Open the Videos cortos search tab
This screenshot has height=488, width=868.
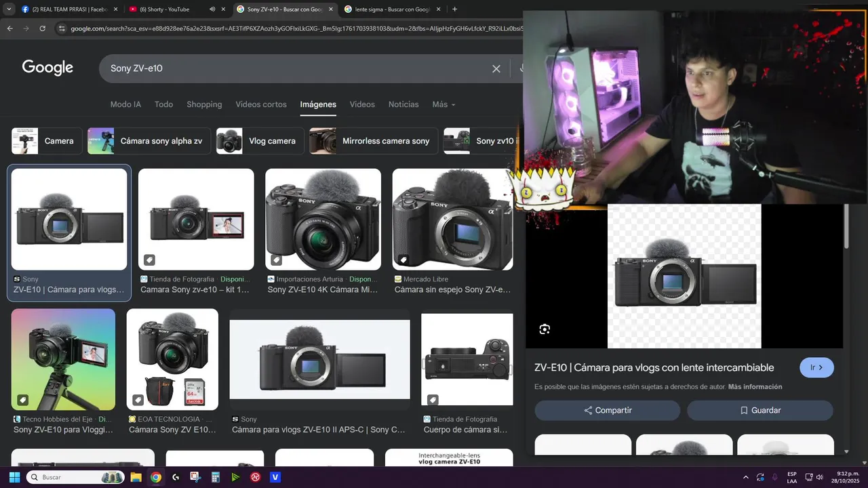tap(261, 104)
